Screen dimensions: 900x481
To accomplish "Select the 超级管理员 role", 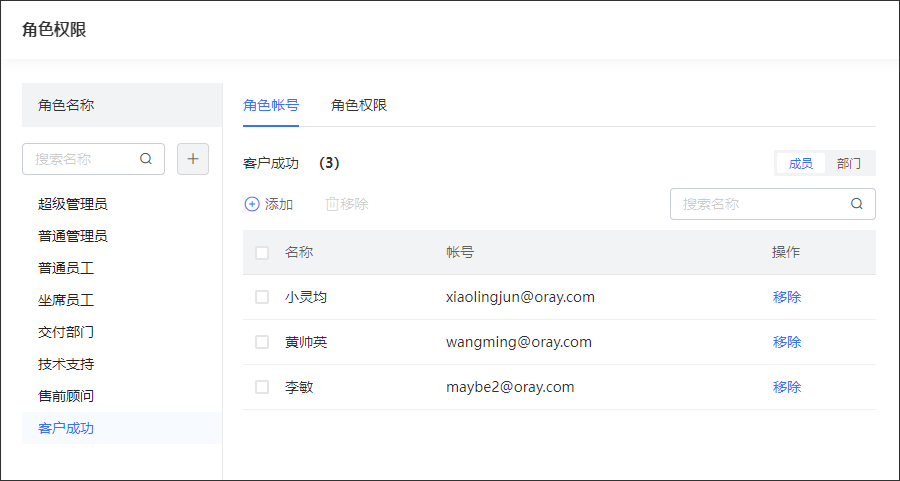I will tap(73, 204).
